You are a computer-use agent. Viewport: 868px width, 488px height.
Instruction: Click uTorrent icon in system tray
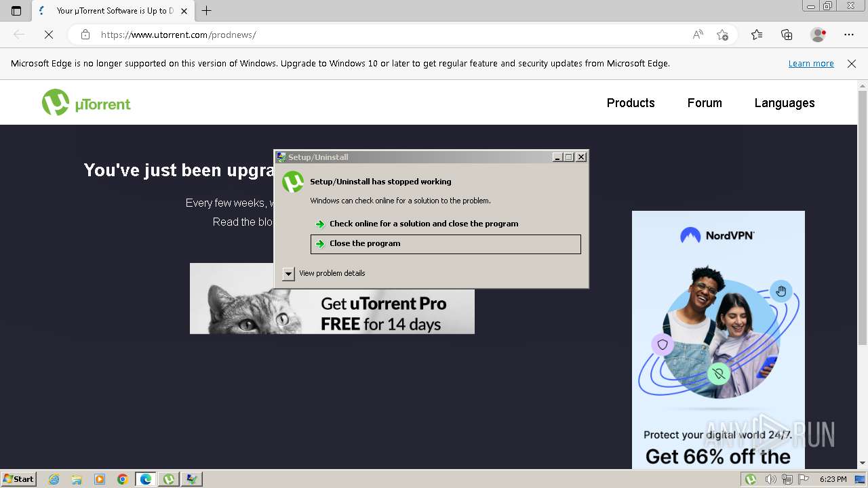(x=751, y=479)
